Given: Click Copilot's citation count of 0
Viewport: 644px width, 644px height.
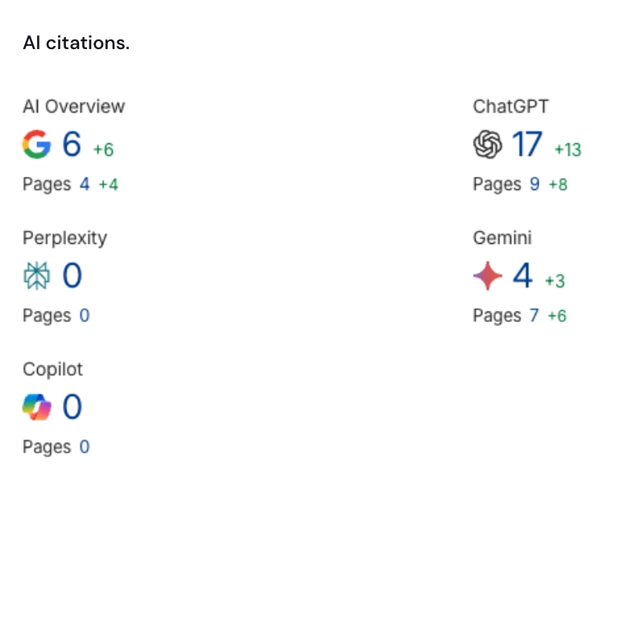Looking at the screenshot, I should 72,407.
